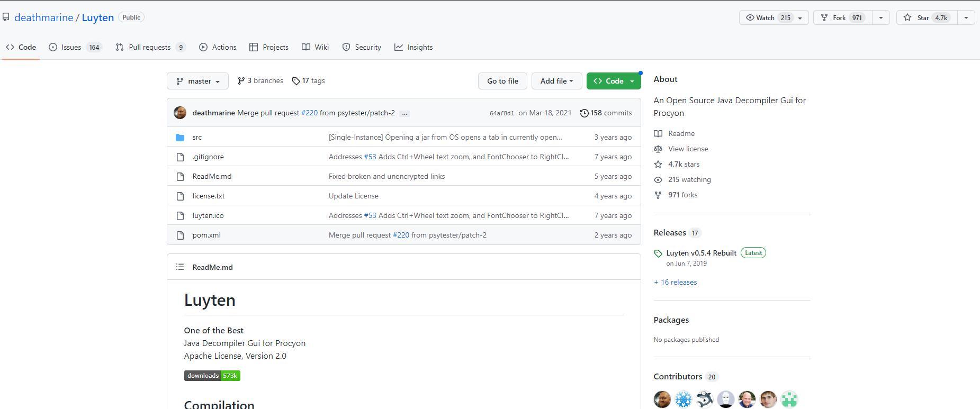Viewport: 980px width, 409px height.
Task: Open the 'Fixed broken and unencrypted links' commit
Action: click(386, 176)
